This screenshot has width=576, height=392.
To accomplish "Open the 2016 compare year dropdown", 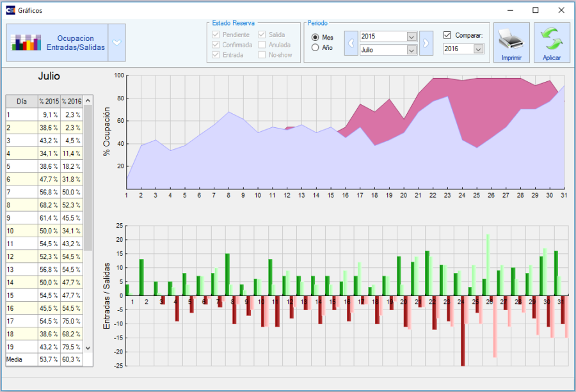I will 478,49.
